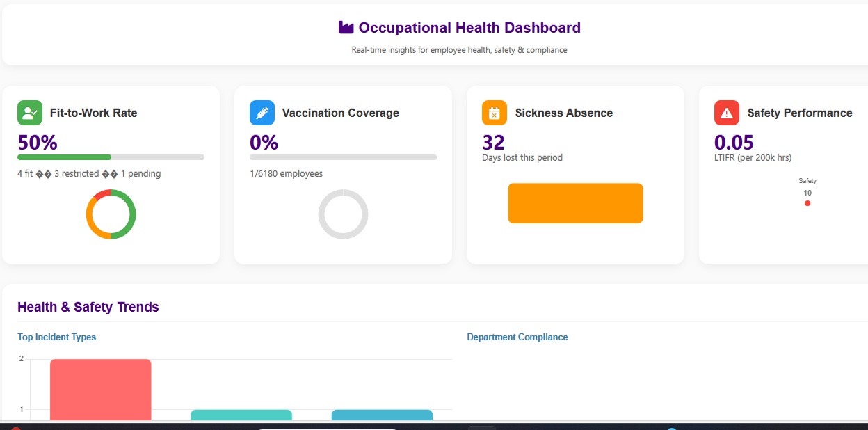Click the red Safety data point marker

click(807, 203)
